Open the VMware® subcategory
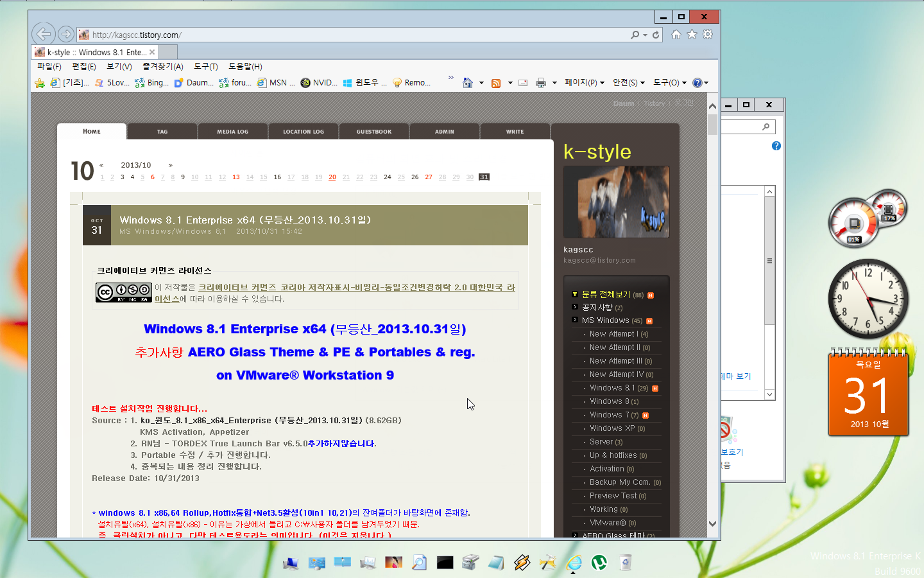924x578 pixels. tap(608, 523)
